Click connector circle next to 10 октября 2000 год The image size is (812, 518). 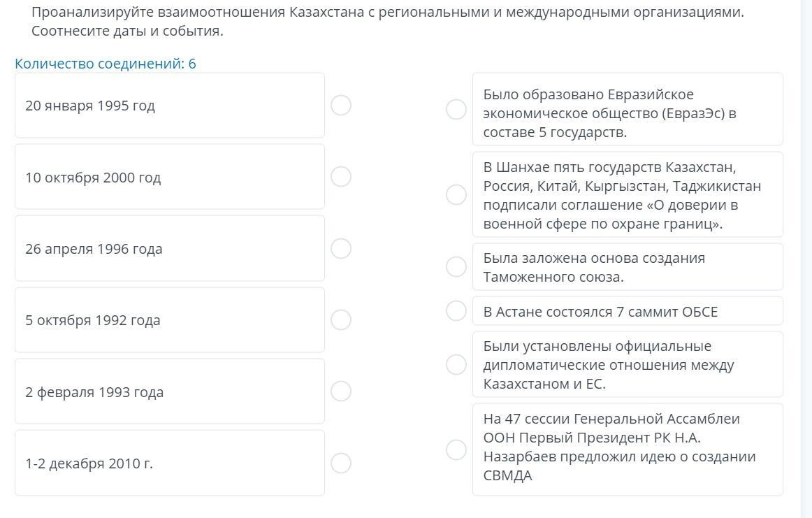(341, 177)
